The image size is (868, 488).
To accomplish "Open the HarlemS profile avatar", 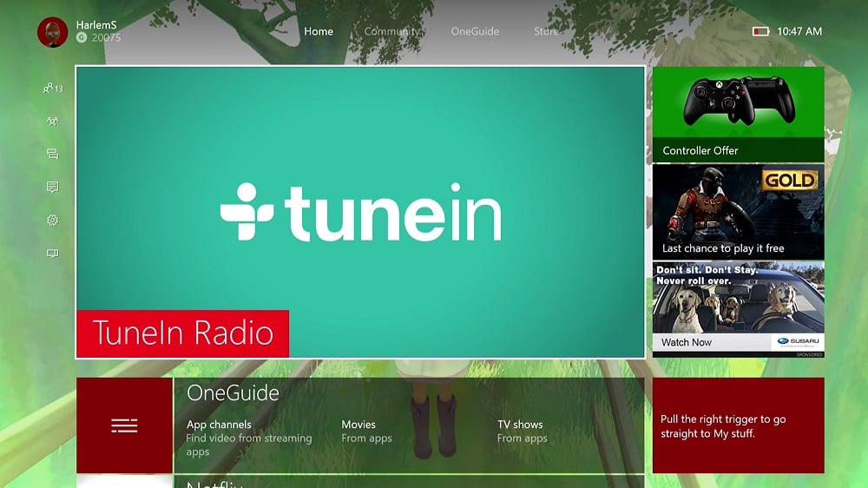I will [x=53, y=31].
